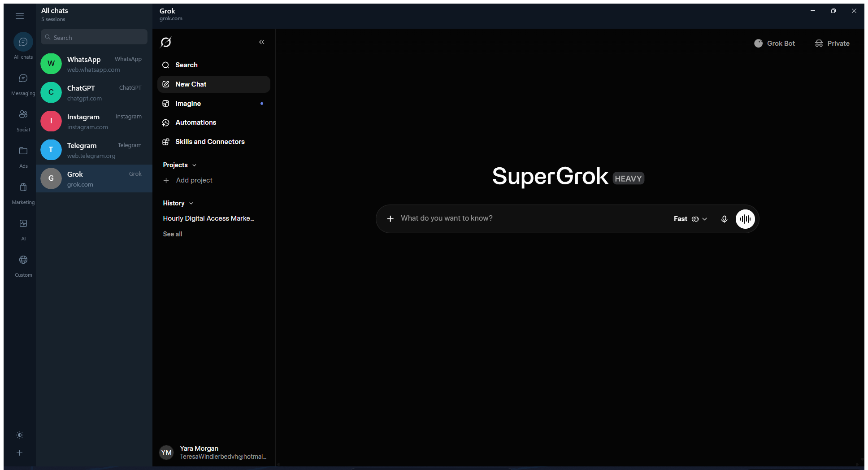Click the sessions Search field
868x470 pixels.
click(94, 37)
